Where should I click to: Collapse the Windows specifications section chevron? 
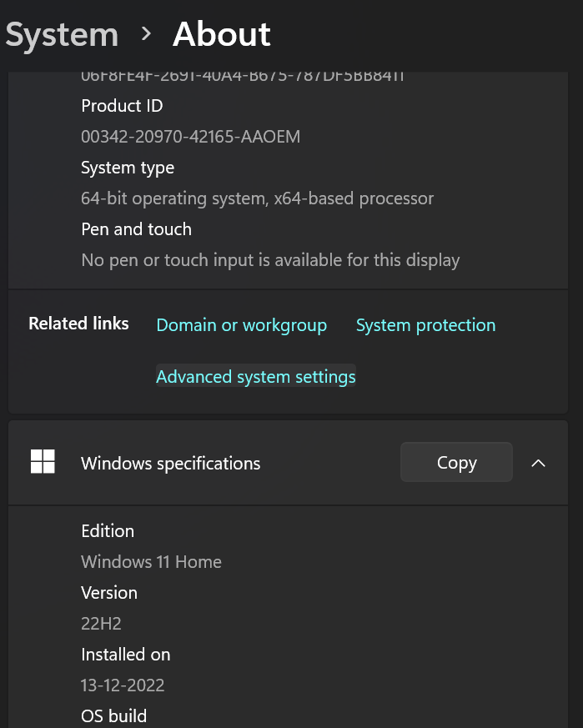539,463
